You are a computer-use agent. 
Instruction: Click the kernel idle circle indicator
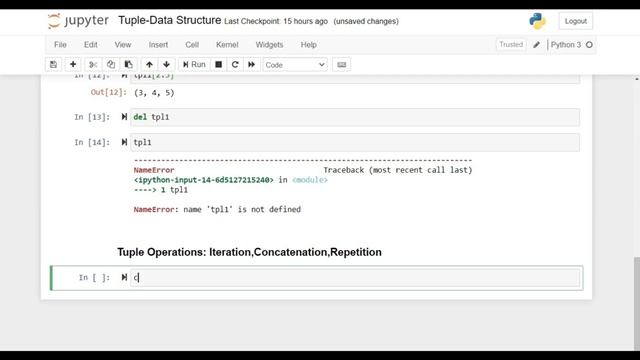(x=589, y=45)
